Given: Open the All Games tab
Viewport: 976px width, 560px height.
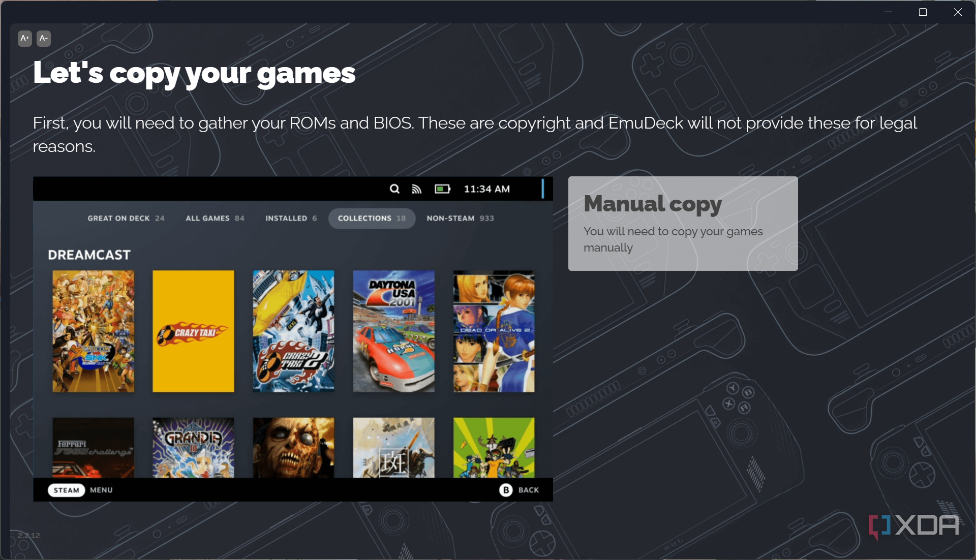Looking at the screenshot, I should click(215, 218).
